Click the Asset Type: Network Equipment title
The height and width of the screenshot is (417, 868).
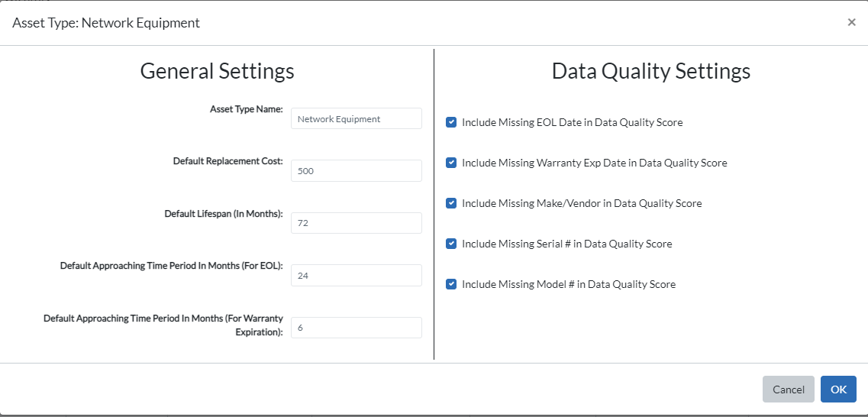pos(106,23)
